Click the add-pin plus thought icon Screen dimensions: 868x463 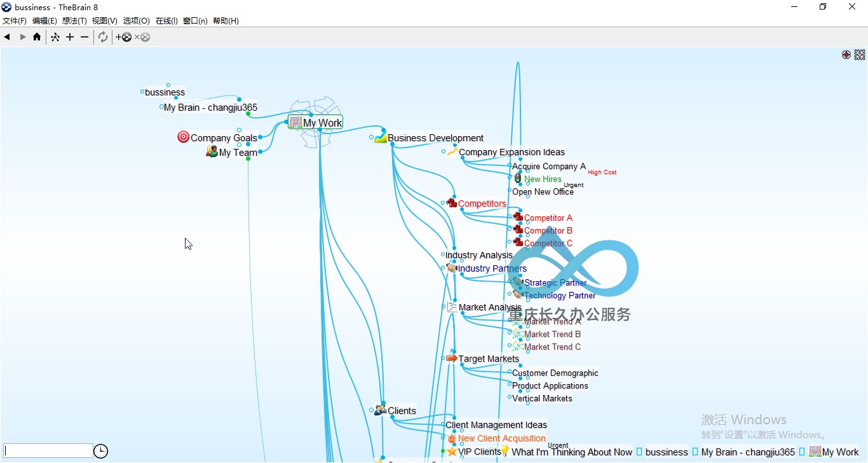pyautogui.click(x=123, y=37)
